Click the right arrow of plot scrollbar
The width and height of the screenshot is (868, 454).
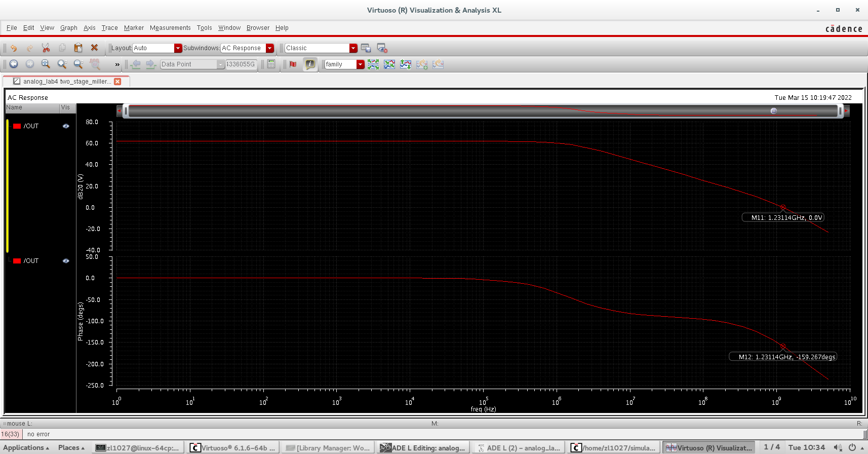pyautogui.click(x=846, y=111)
